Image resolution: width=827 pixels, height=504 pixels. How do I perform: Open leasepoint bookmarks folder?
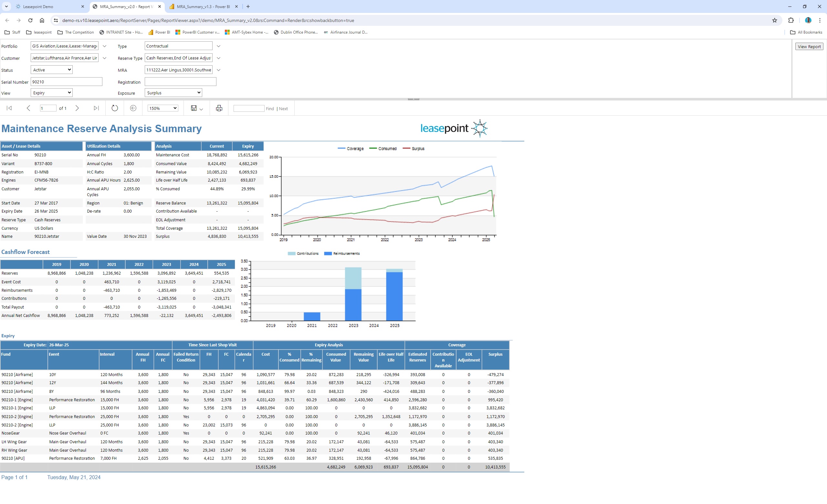tap(39, 32)
